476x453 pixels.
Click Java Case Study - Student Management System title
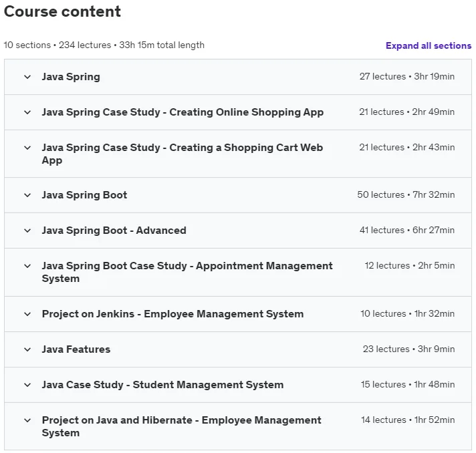click(x=162, y=385)
